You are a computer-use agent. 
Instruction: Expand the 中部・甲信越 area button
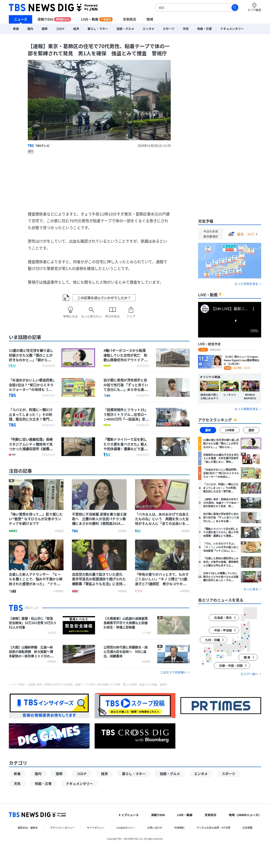pos(224,630)
